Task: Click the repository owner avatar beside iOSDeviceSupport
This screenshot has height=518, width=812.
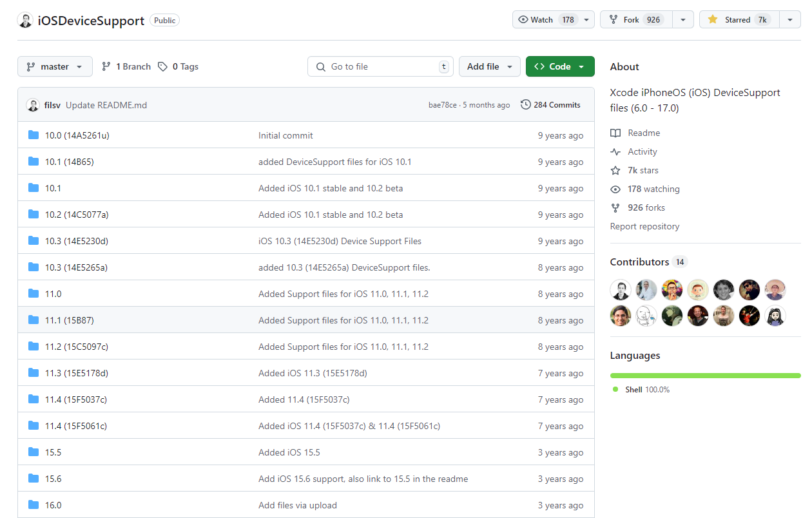Action: [25, 21]
